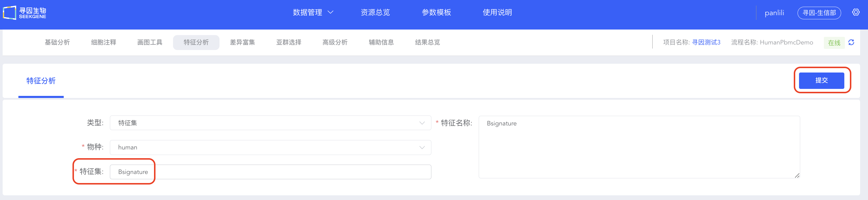Image resolution: width=868 pixels, height=200 pixels.
Task: Click the SeekGene logo icon
Action: point(9,13)
